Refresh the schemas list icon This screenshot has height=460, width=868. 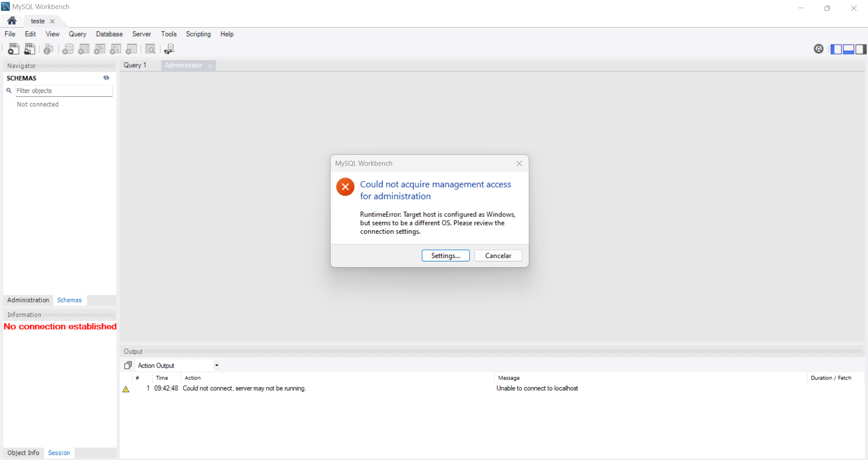[106, 78]
